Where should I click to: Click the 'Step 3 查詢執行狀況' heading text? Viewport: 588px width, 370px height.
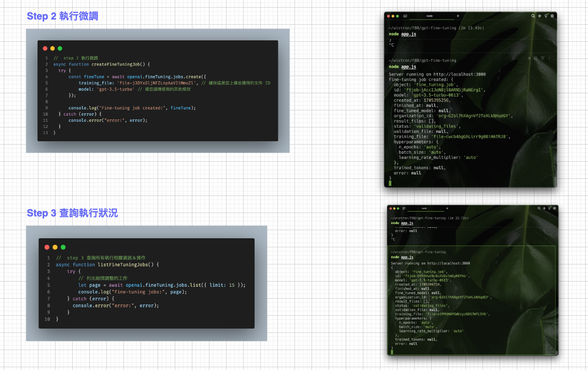point(72,213)
